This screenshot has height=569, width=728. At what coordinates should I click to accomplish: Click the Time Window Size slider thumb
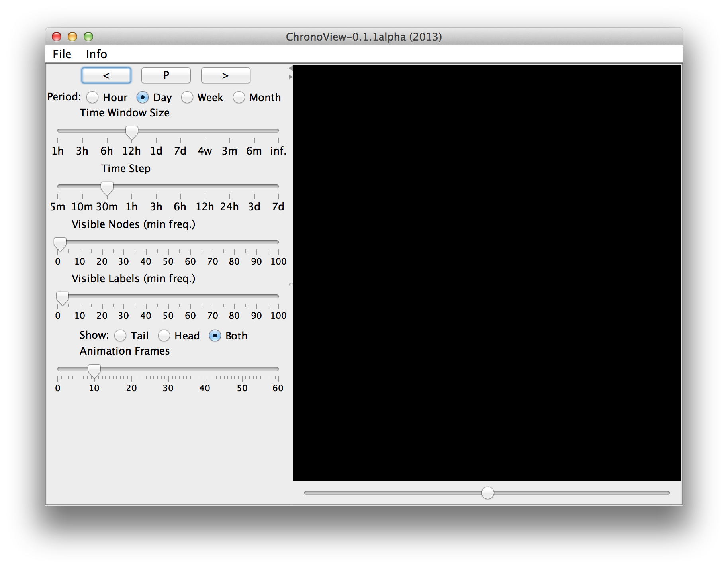(x=132, y=133)
